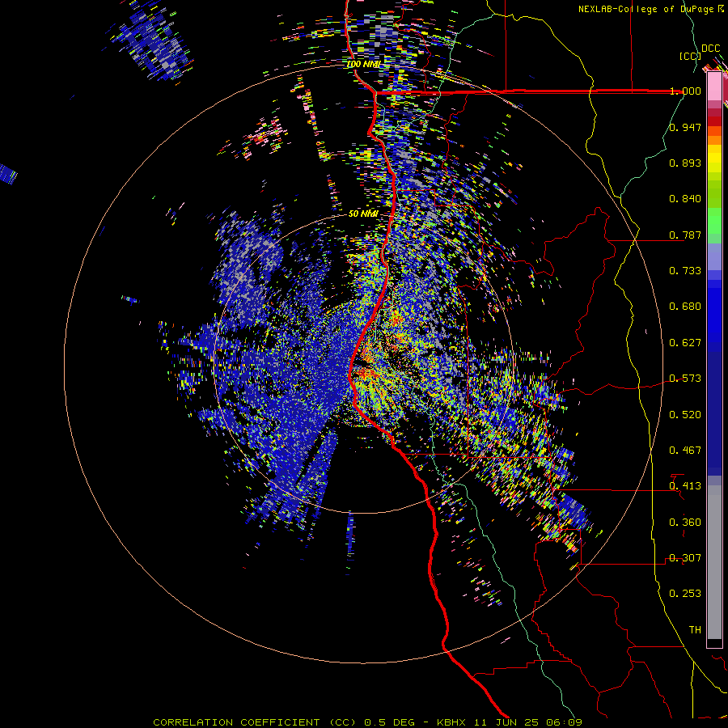728x728 pixels.
Task: Pick the orange swatch in the color scale
Action: [x=714, y=140]
